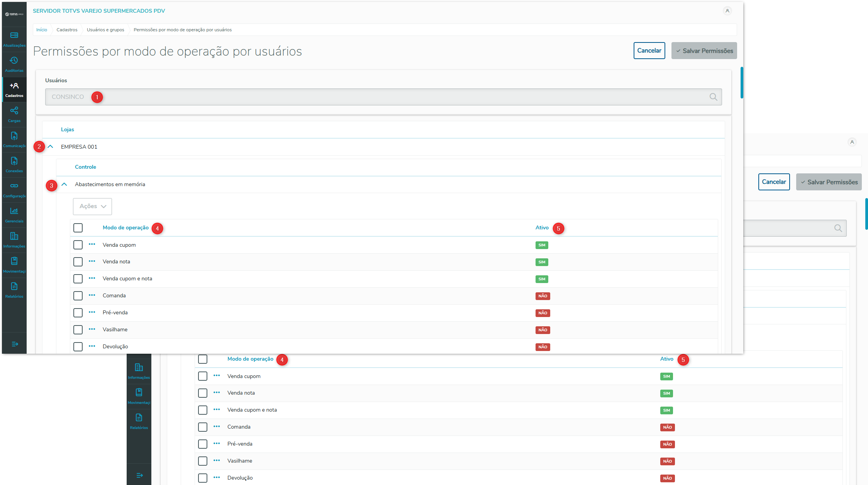Image resolution: width=868 pixels, height=485 pixels.
Task: Expand the sidebar menu arrow icon
Action: 15,344
